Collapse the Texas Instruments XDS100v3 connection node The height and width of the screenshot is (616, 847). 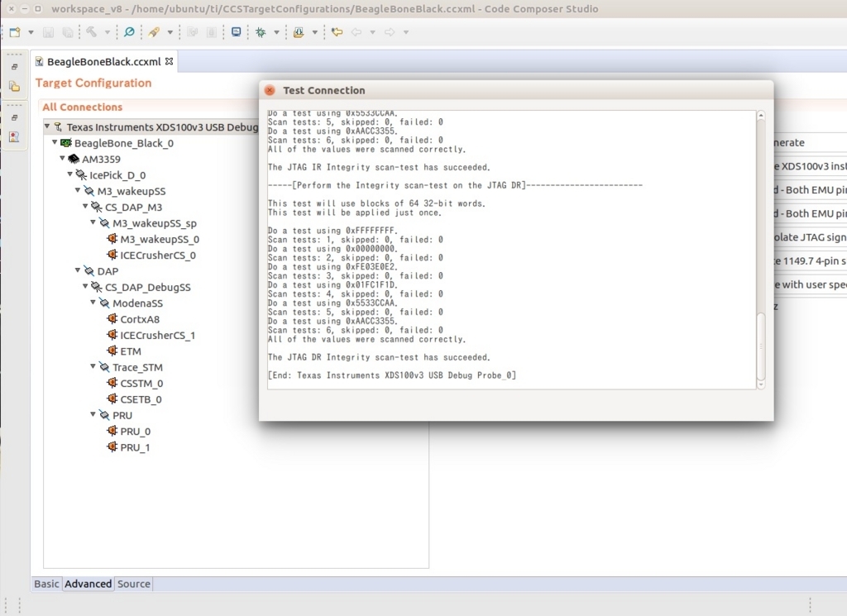coord(47,127)
